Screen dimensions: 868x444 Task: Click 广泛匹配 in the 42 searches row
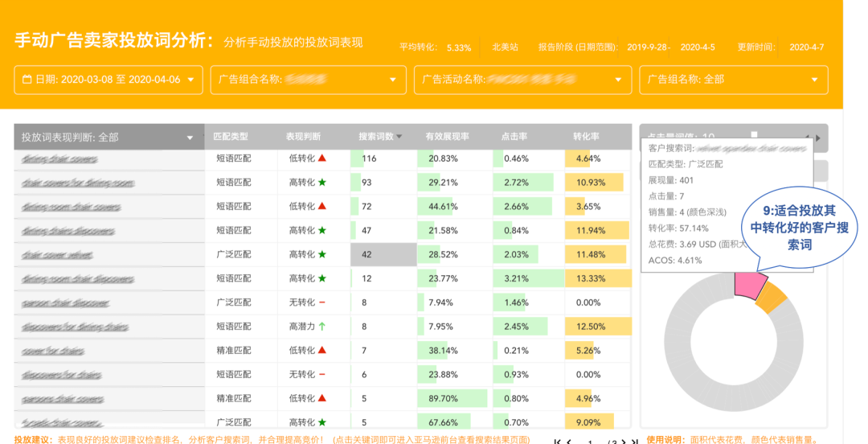point(234,254)
